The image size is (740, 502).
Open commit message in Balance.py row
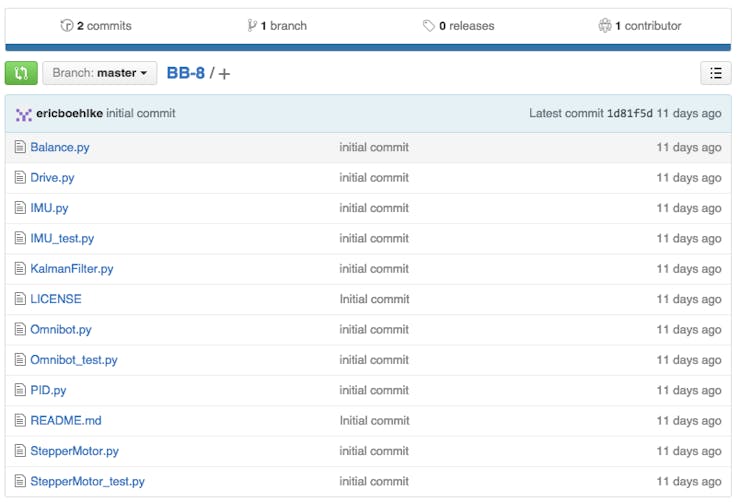tap(374, 147)
